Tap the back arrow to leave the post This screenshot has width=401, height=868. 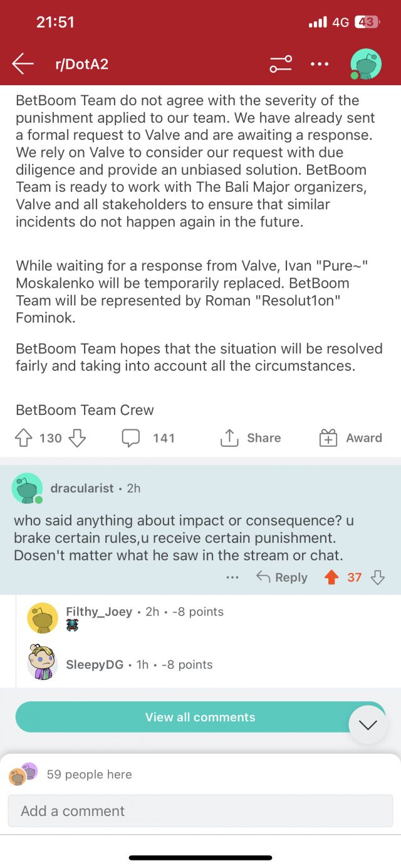point(23,64)
